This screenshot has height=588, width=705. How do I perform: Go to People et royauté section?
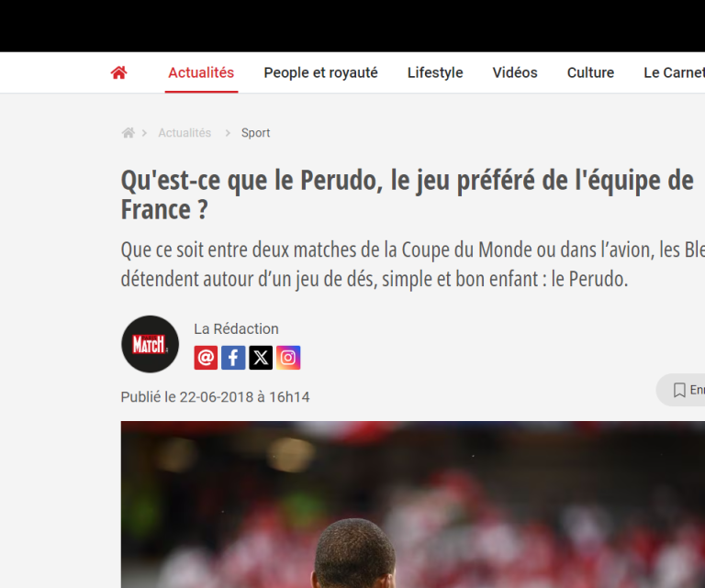[320, 72]
